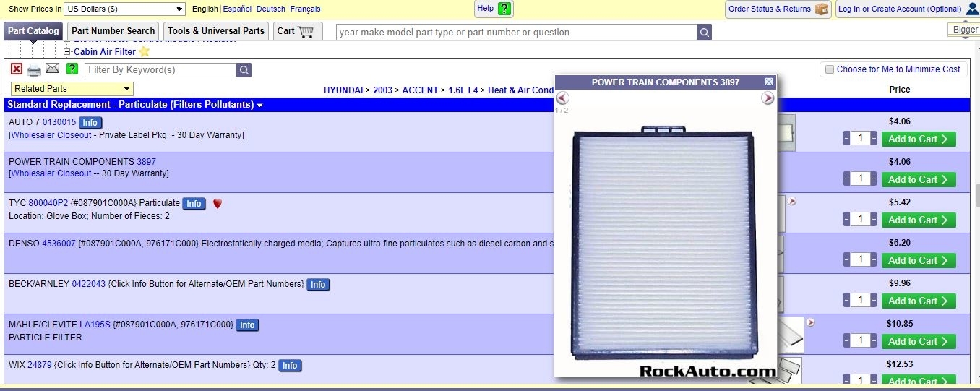Viewport: 980px width, 391px height.
Task: Open part number 3897 link
Action: click(146, 162)
